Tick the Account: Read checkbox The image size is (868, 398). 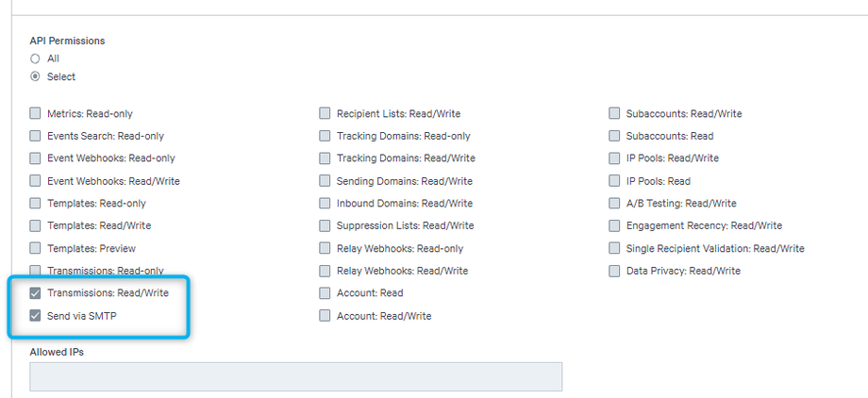pyautogui.click(x=325, y=293)
